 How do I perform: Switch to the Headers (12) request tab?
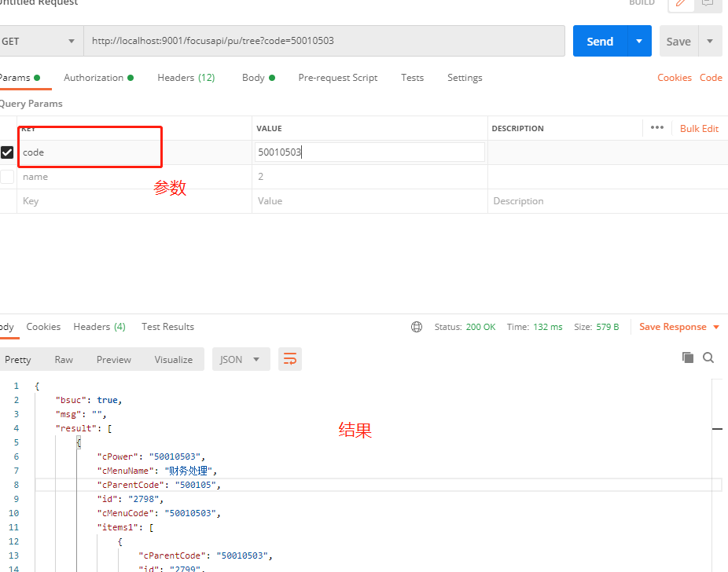[186, 78]
